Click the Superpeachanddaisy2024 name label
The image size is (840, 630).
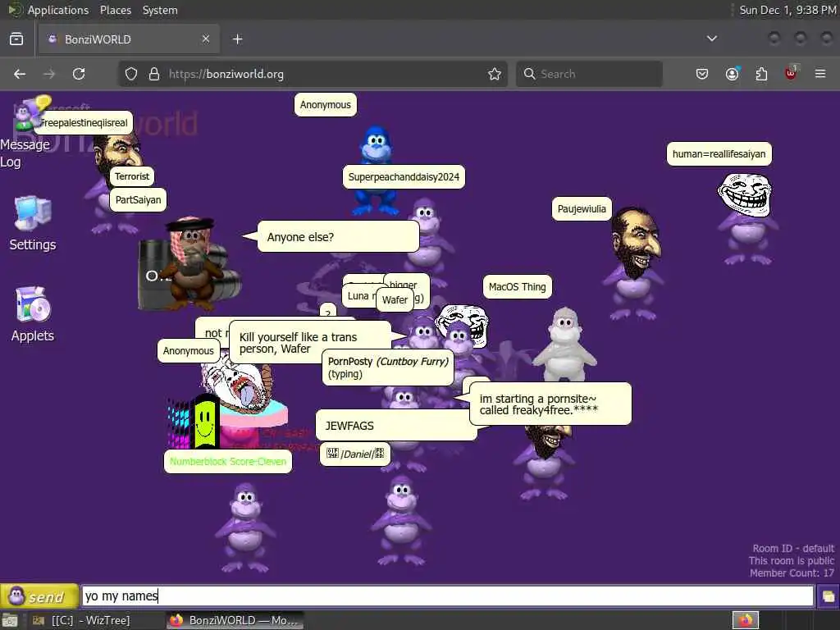pos(404,177)
